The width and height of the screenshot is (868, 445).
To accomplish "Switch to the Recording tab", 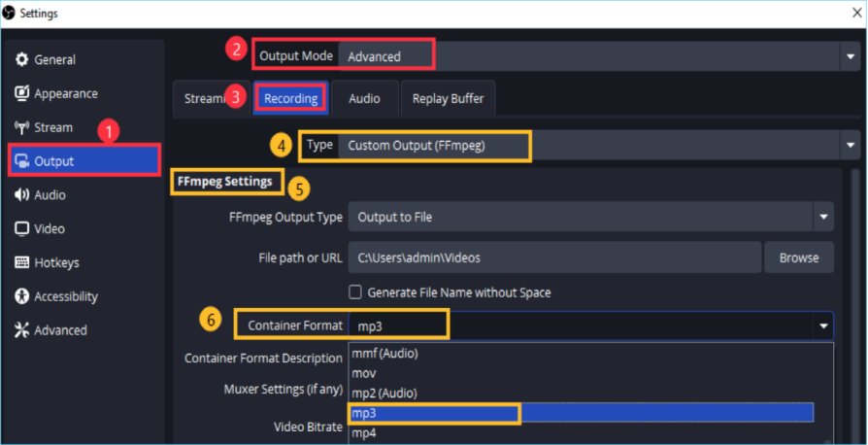I will coord(290,98).
